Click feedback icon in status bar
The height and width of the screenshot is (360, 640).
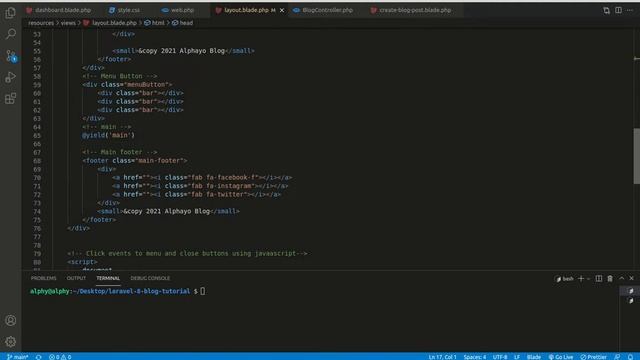click(618, 357)
